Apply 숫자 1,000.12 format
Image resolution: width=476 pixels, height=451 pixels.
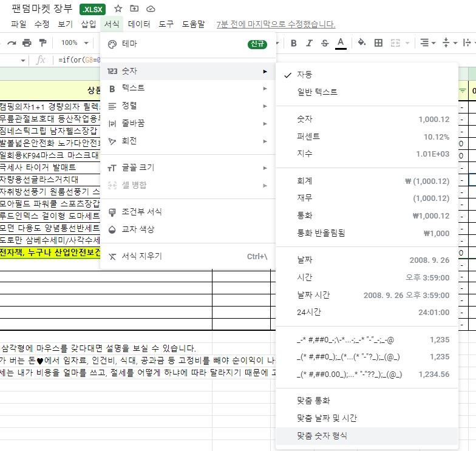(367, 119)
